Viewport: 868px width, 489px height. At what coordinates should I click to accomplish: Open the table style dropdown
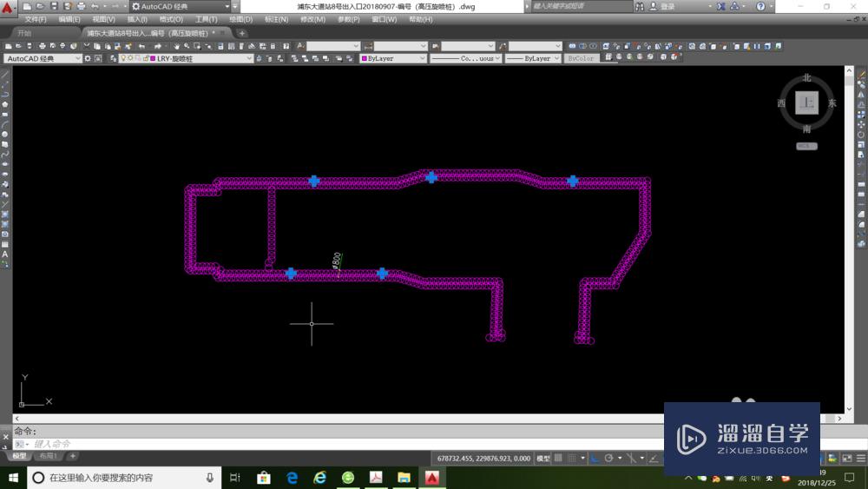pyautogui.click(x=468, y=46)
